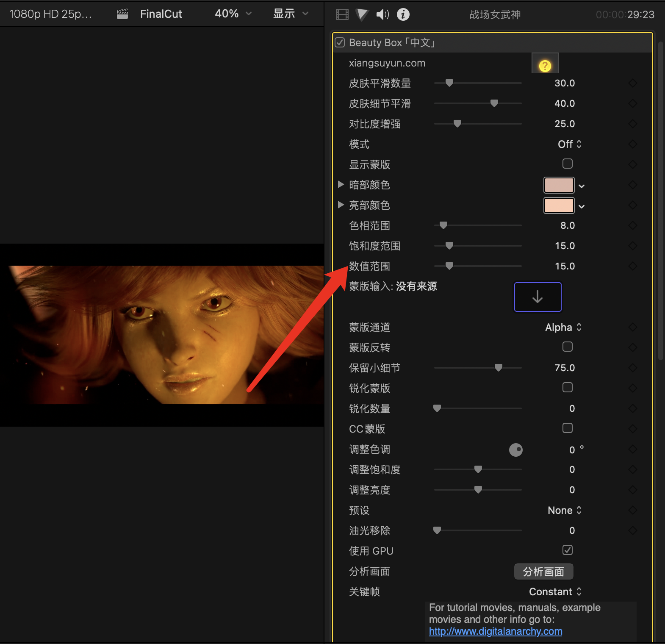Click the 对比度增强 slider handle
The height and width of the screenshot is (644, 665).
point(457,124)
